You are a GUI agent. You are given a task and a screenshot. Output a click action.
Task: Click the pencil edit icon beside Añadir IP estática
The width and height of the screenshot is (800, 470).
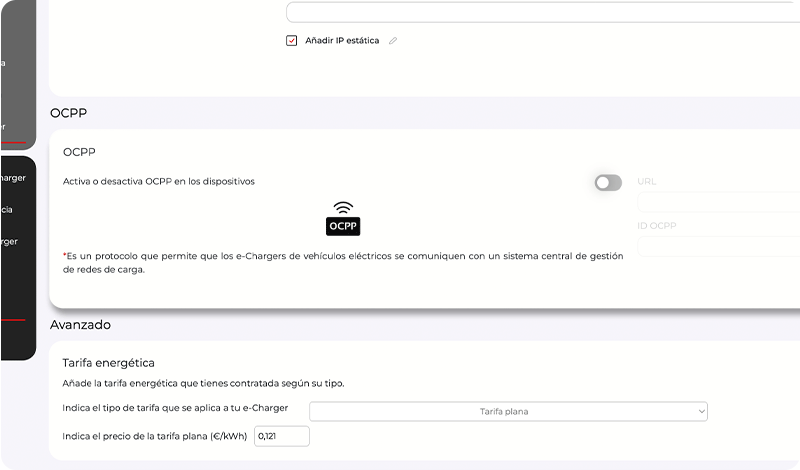point(393,41)
